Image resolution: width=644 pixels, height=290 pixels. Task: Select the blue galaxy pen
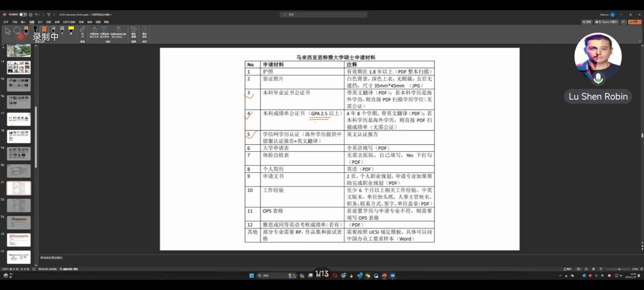53,31
